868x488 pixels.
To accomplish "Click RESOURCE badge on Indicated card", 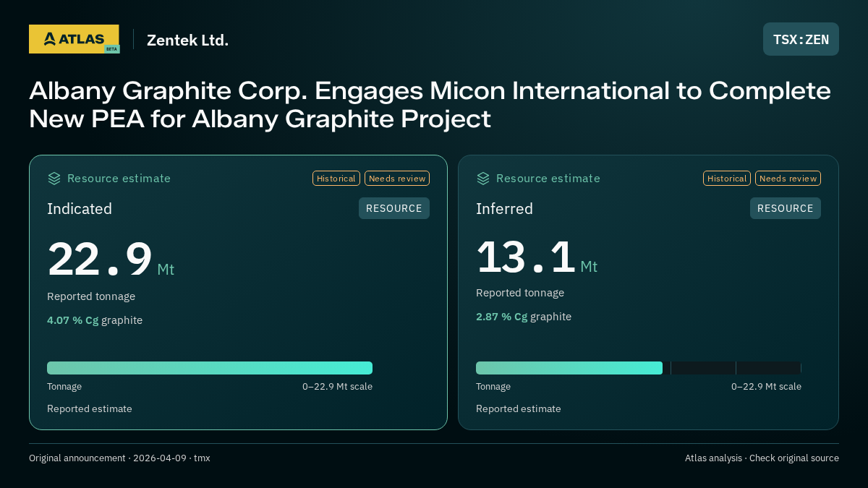I will click(x=394, y=208).
